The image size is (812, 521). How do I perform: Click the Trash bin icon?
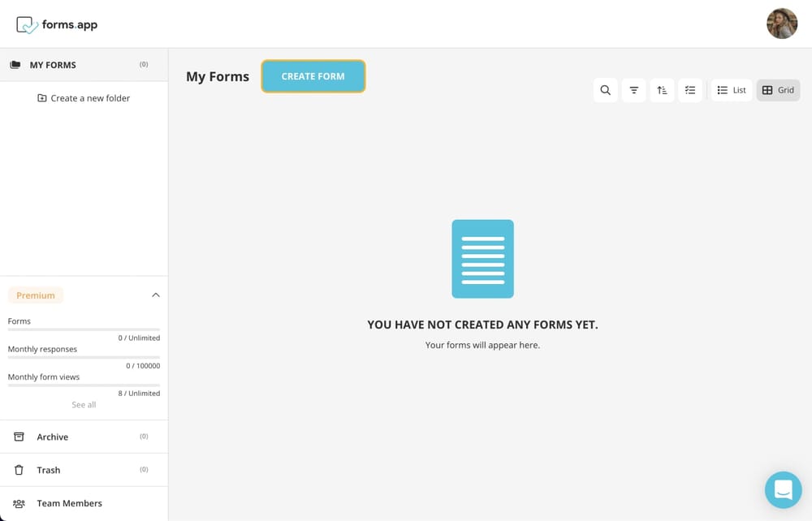[19, 470]
